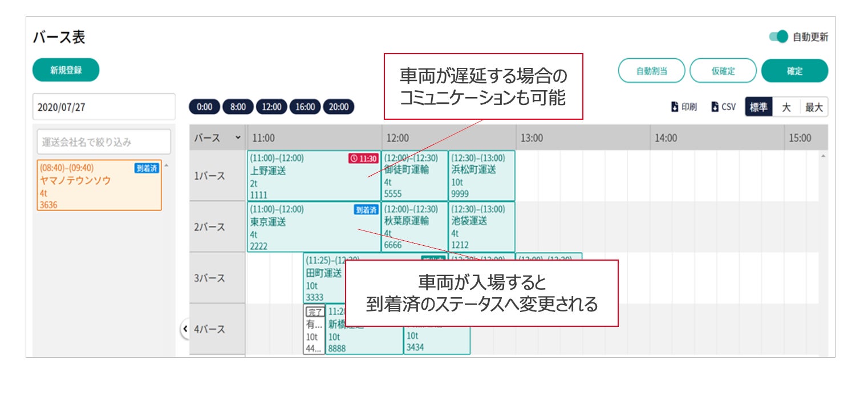This screenshot has height=397, width=868.
Task: Select the 2バース row header
Action: click(x=217, y=227)
